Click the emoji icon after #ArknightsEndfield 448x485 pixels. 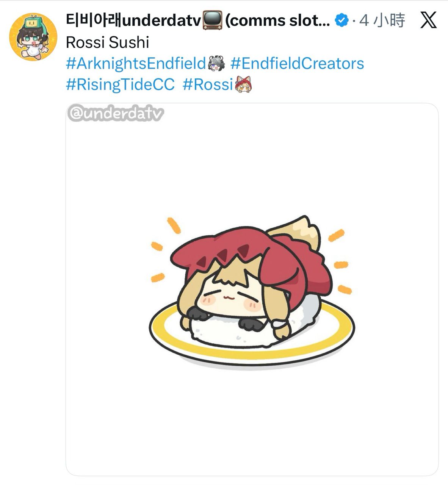coord(217,63)
